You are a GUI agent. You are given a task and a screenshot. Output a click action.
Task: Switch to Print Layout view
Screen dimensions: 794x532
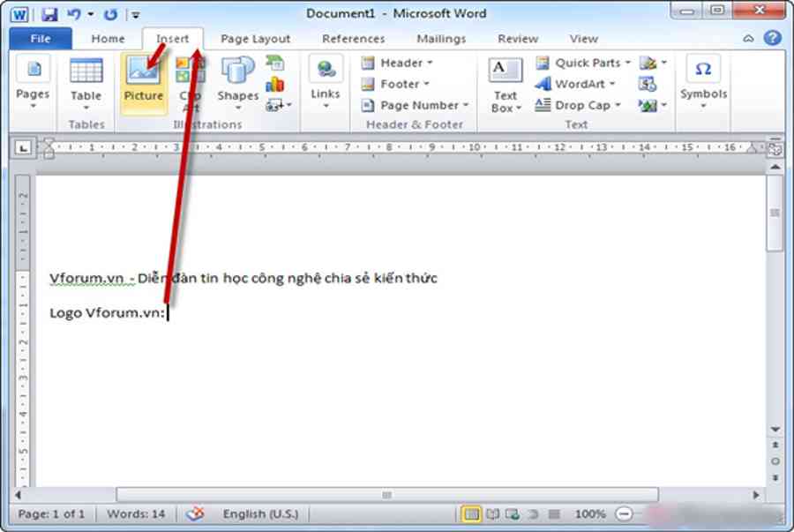click(x=471, y=514)
